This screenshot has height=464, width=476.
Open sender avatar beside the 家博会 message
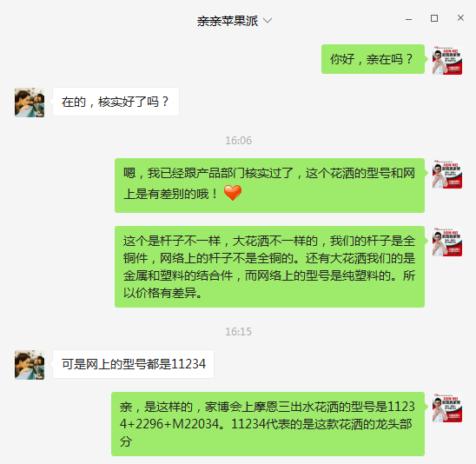click(447, 408)
